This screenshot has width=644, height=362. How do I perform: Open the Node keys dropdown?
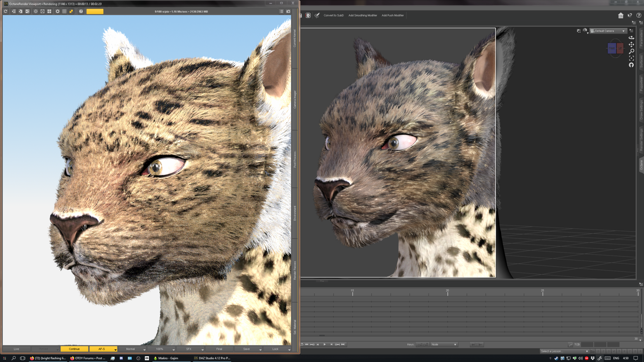444,344
